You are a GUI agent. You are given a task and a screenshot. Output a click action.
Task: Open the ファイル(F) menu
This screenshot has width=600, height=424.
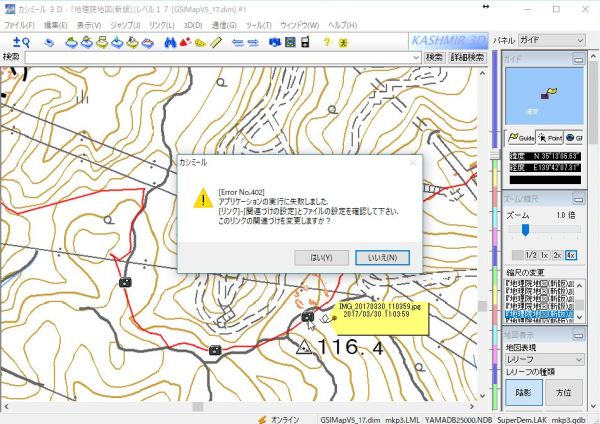coord(19,25)
